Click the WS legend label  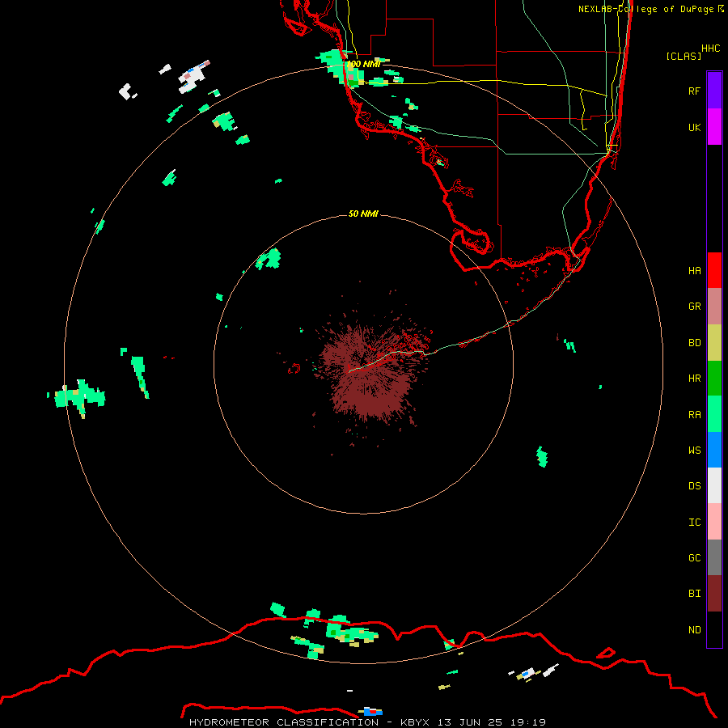click(694, 450)
